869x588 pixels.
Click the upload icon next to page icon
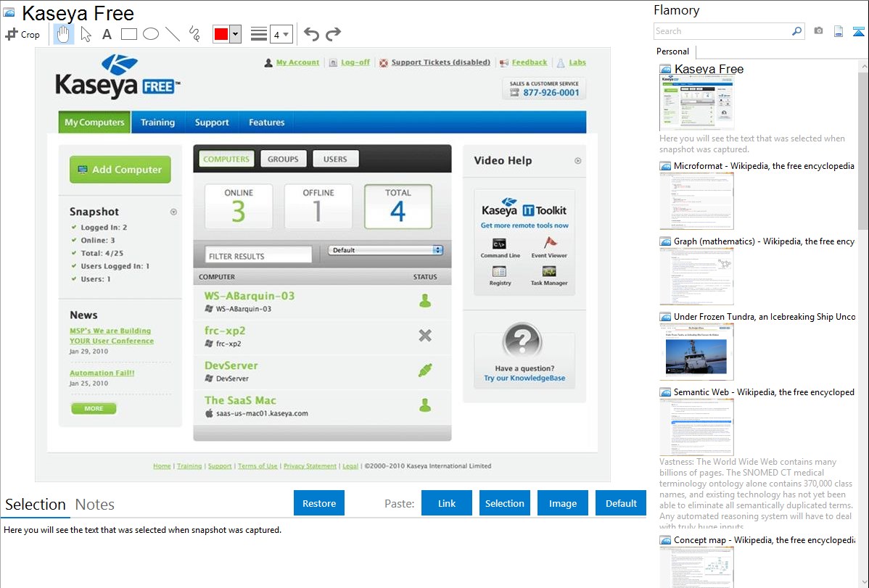coord(858,31)
